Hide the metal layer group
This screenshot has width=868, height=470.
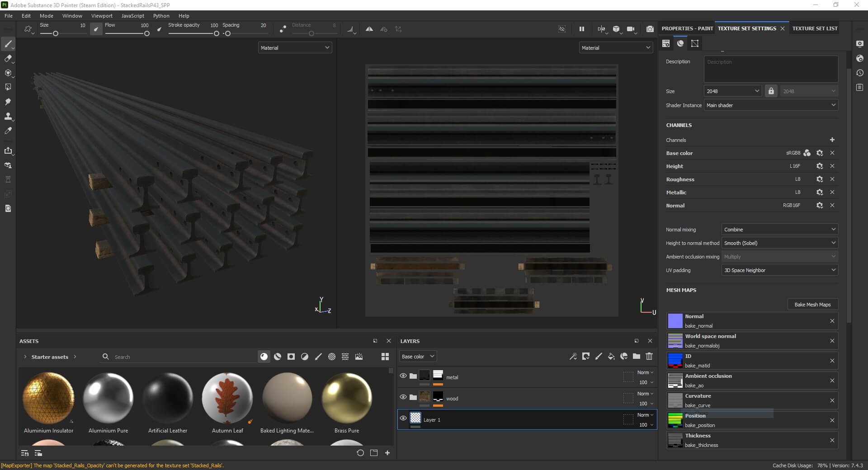click(403, 376)
